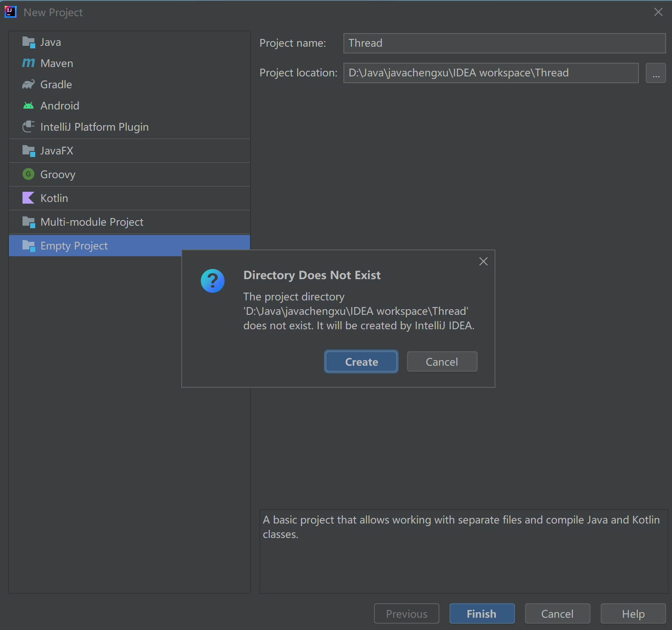The image size is (672, 630).
Task: Click the 'Project name:' label
Action: [x=293, y=43]
